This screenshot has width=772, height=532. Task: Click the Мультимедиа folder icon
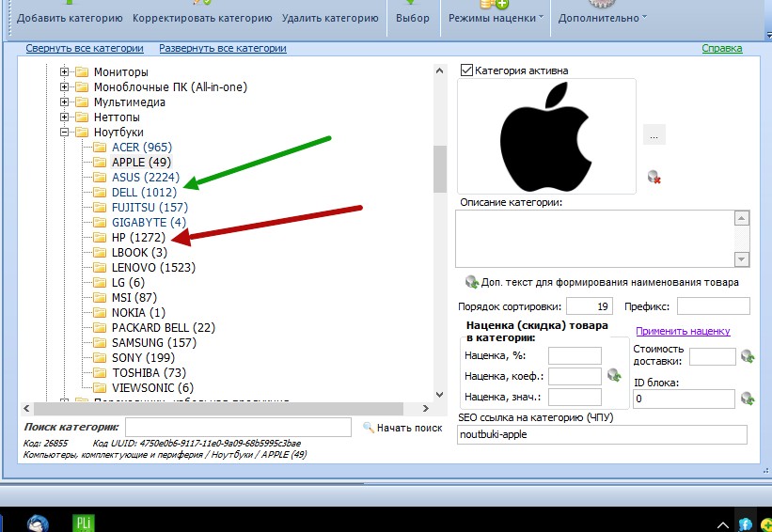(82, 102)
